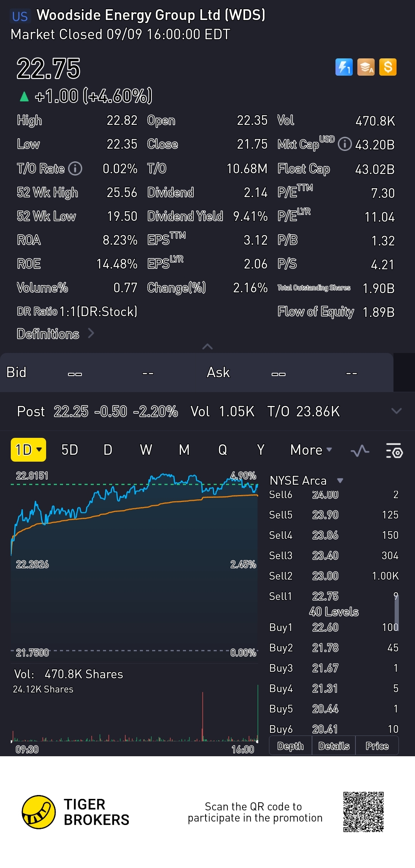Tap the Total Outstanding Shares label

(x=314, y=288)
